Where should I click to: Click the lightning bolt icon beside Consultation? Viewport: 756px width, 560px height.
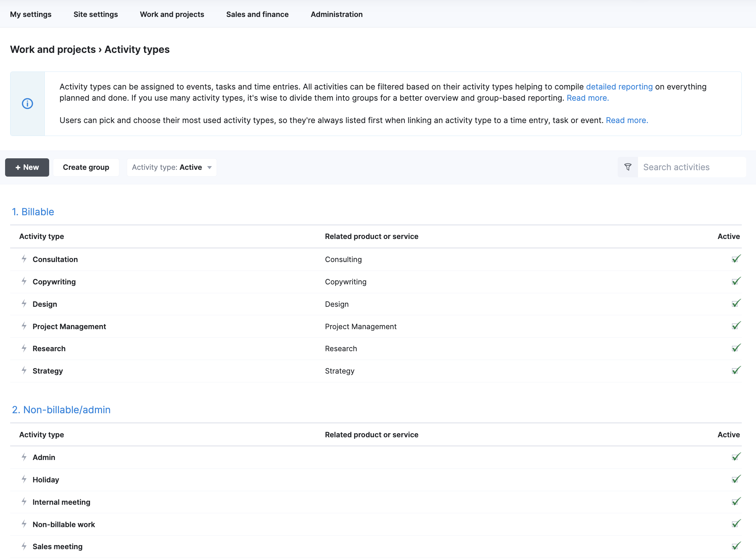24,259
